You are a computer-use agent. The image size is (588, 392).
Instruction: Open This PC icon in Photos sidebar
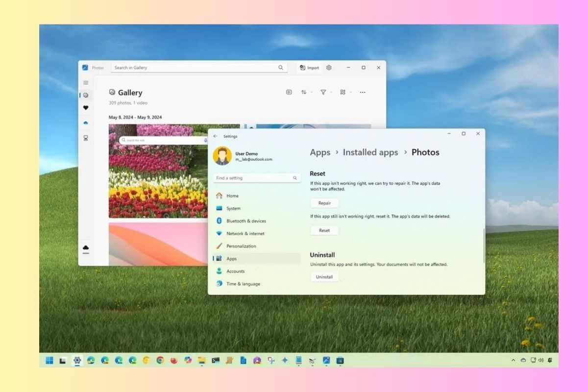pyautogui.click(x=86, y=138)
